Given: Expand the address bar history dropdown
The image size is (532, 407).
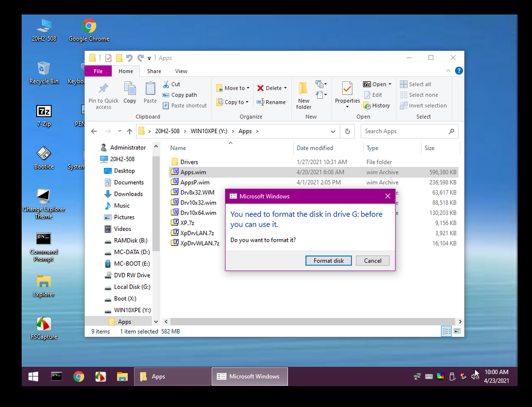Looking at the screenshot, I should 333,131.
